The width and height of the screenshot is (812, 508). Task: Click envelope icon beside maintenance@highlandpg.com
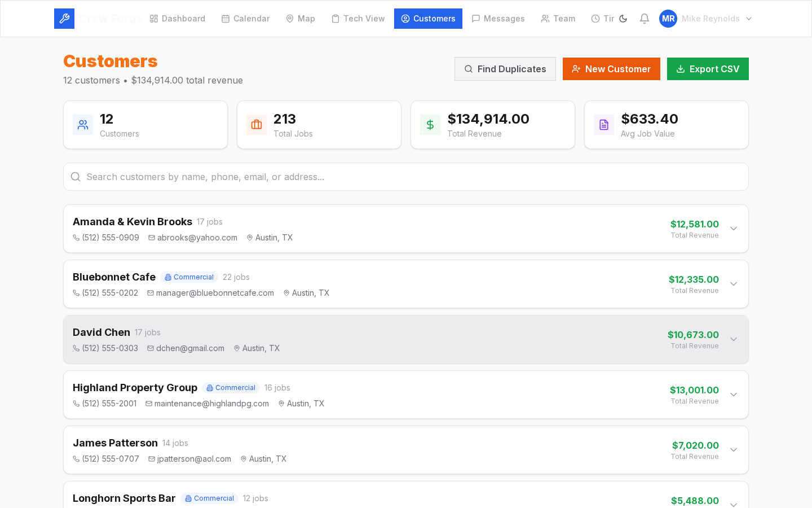click(149, 404)
